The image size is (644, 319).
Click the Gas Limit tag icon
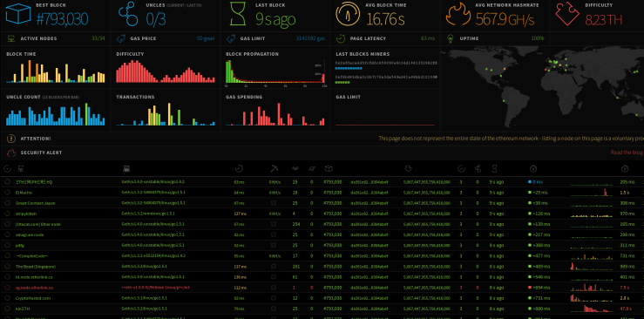[x=231, y=38]
